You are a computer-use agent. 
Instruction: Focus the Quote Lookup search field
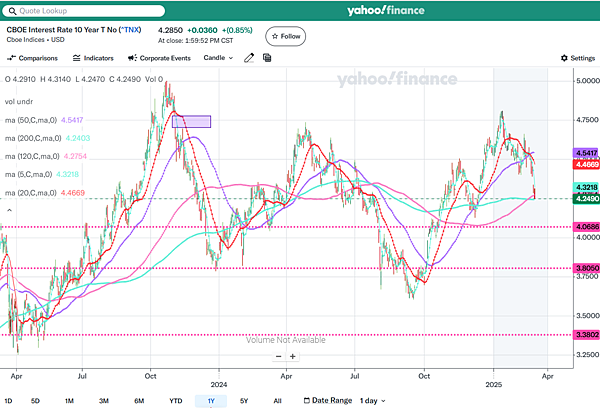[x=83, y=11]
